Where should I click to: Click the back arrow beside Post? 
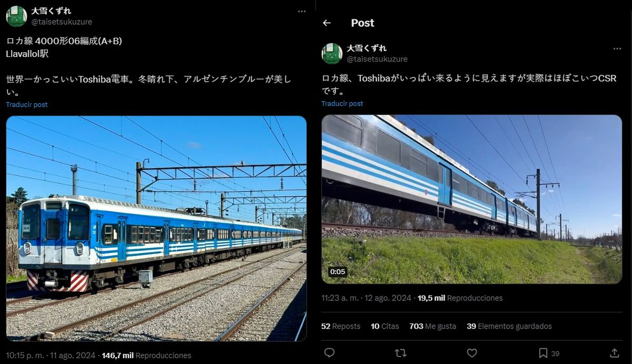click(x=327, y=23)
